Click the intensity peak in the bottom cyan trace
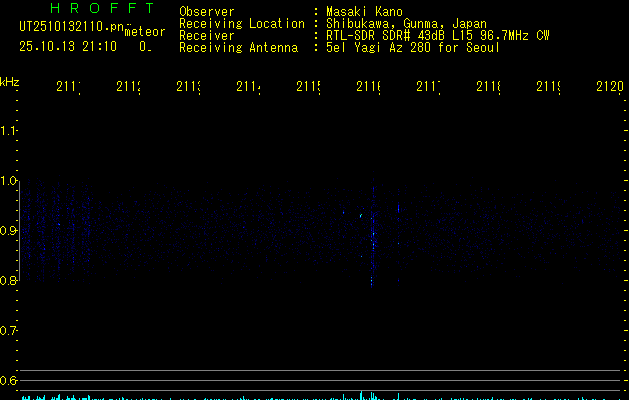 tap(361, 395)
